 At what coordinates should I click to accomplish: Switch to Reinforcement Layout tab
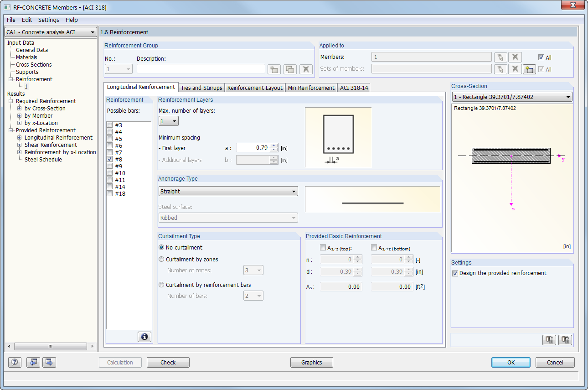click(255, 88)
